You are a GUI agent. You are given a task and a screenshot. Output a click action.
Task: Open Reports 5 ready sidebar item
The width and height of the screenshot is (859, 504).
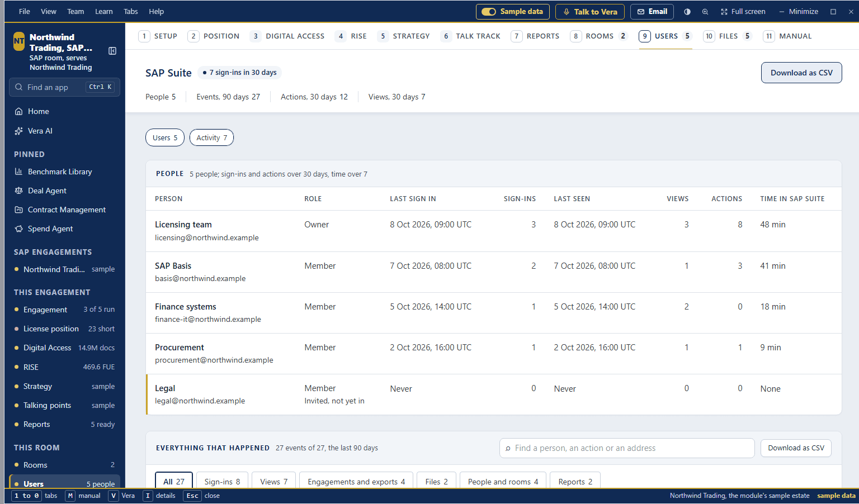[x=65, y=424]
